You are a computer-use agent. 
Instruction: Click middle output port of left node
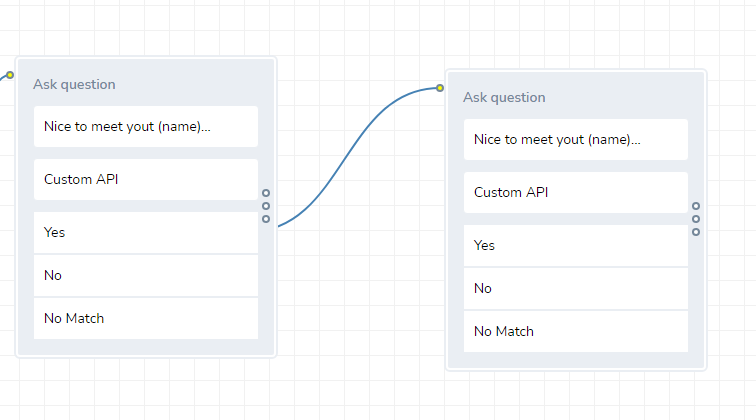tap(266, 206)
